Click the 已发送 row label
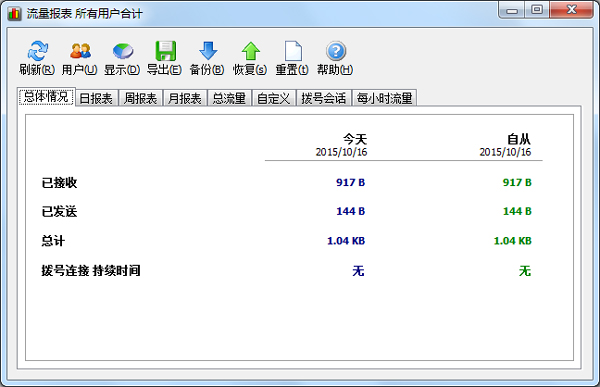600x387 pixels. click(x=59, y=211)
